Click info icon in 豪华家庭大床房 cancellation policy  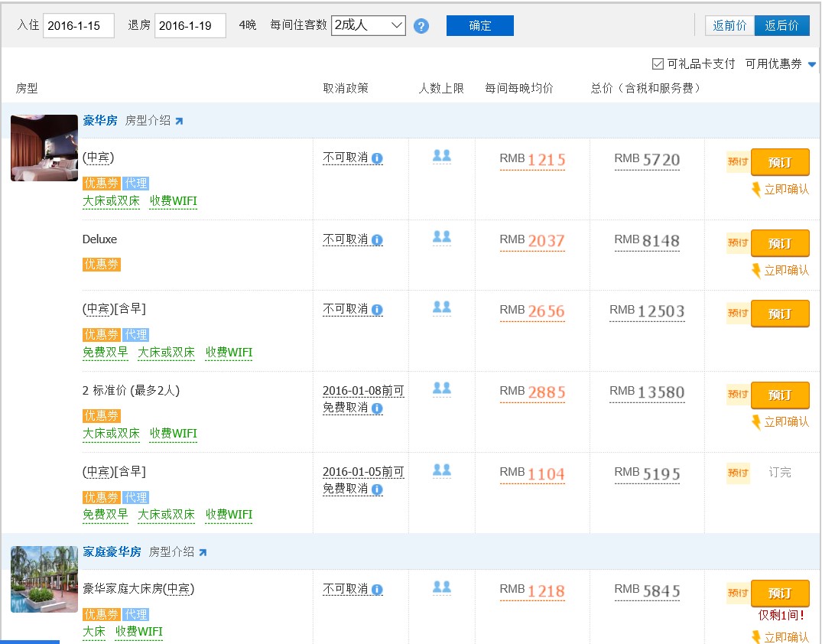(377, 590)
